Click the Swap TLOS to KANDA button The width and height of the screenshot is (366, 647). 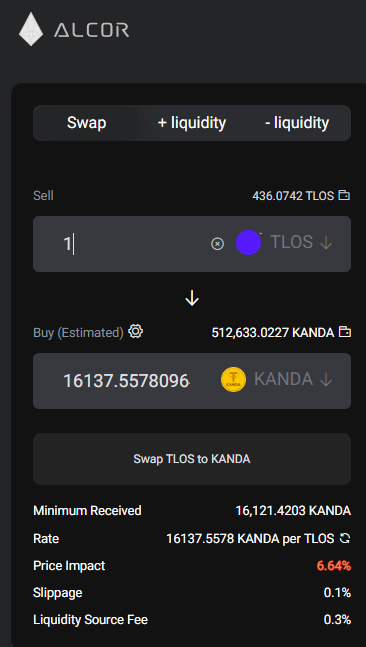pyautogui.click(x=192, y=459)
